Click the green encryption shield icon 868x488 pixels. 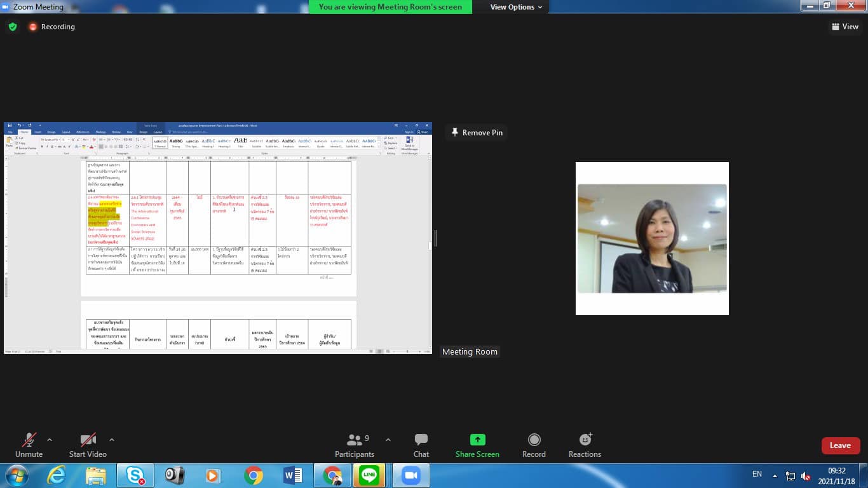(x=13, y=27)
